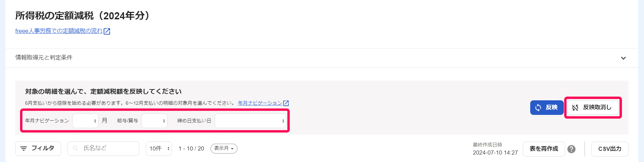
Task: Click the sync icon in the 反映 button
Action: 538,108
